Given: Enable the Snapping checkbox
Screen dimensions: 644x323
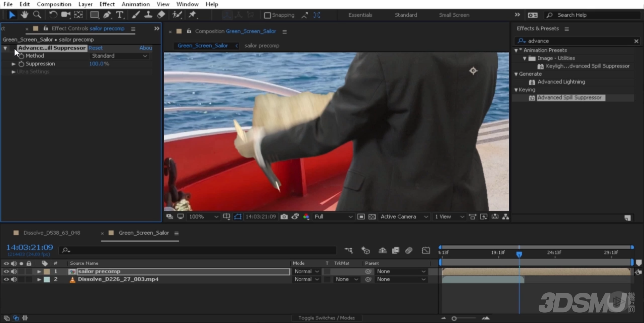Looking at the screenshot, I should click(x=267, y=15).
